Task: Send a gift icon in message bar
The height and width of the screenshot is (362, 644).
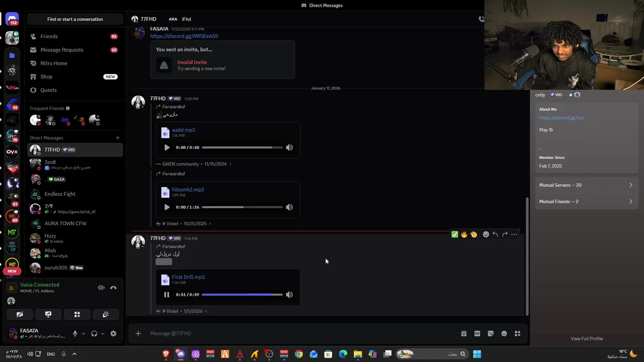Action: [464, 333]
